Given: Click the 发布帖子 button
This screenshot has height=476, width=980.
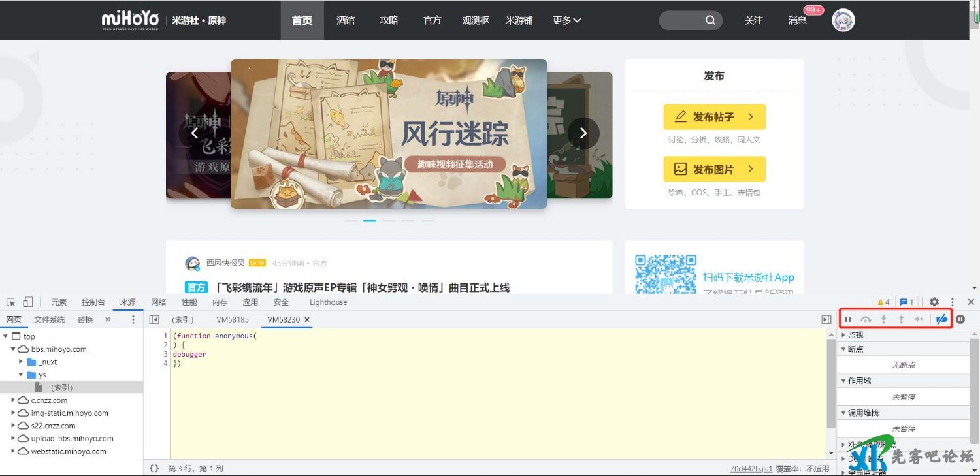Looking at the screenshot, I should pos(714,117).
